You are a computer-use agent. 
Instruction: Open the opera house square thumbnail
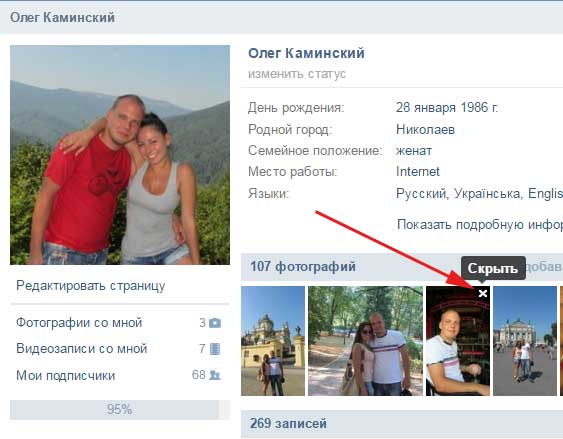click(525, 341)
